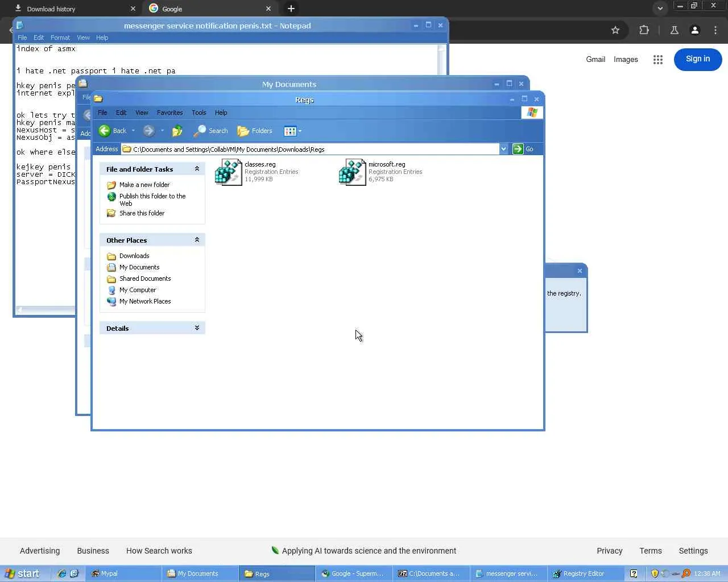Collapse the Other Places panel

point(197,240)
